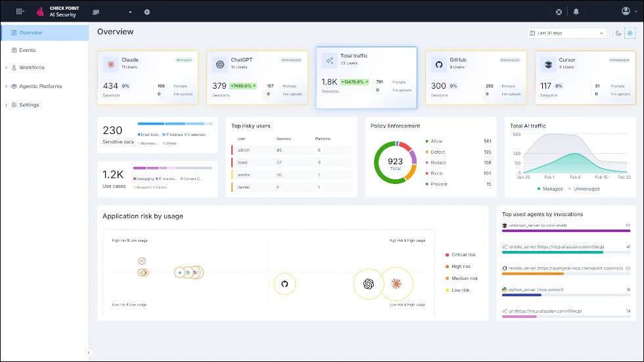Screen dimensions: 644x362
Task: Click the Total traffic sparkle icon
Action: click(x=329, y=60)
